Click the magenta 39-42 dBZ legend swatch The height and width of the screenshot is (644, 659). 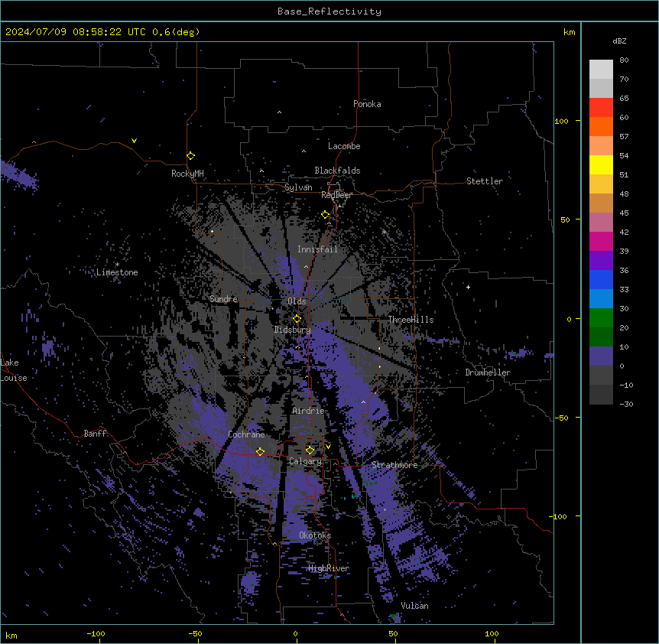[x=601, y=241]
